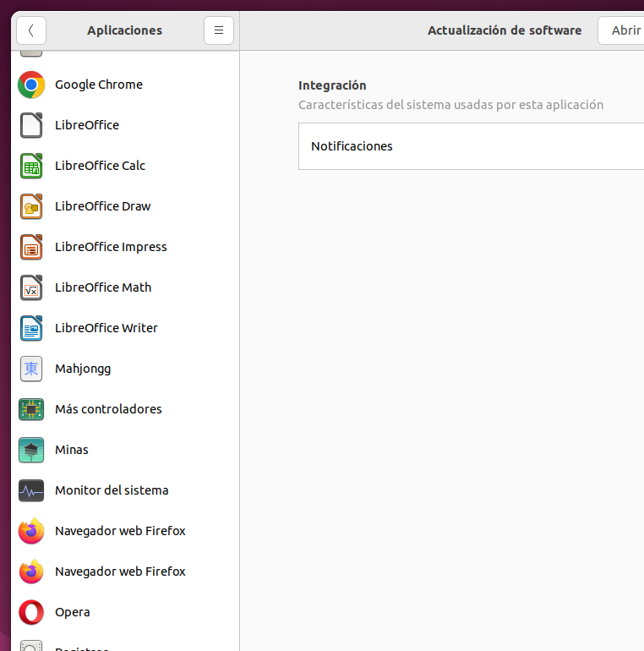This screenshot has height=651, width=644.
Task: Select the Más controladores chip icon
Action: pos(31,409)
